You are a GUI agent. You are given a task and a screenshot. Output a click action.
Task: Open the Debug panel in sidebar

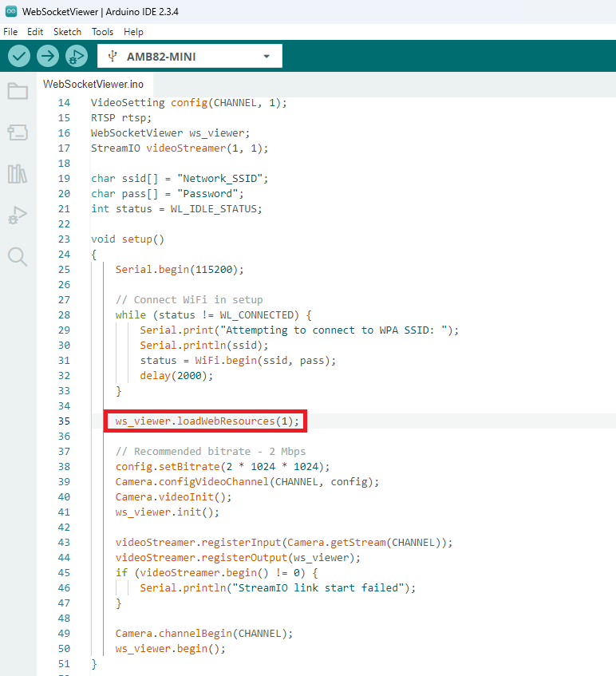click(18, 215)
